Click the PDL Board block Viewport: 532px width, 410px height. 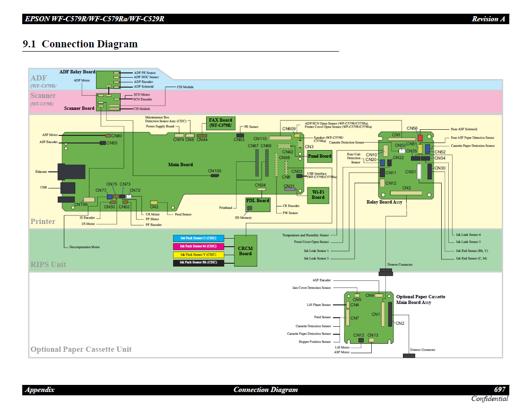click(x=257, y=204)
